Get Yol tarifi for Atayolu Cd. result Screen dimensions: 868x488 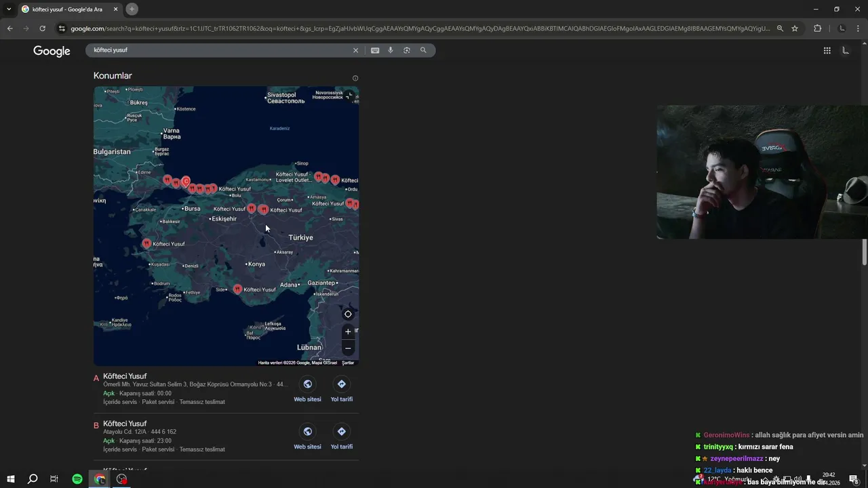[342, 437]
